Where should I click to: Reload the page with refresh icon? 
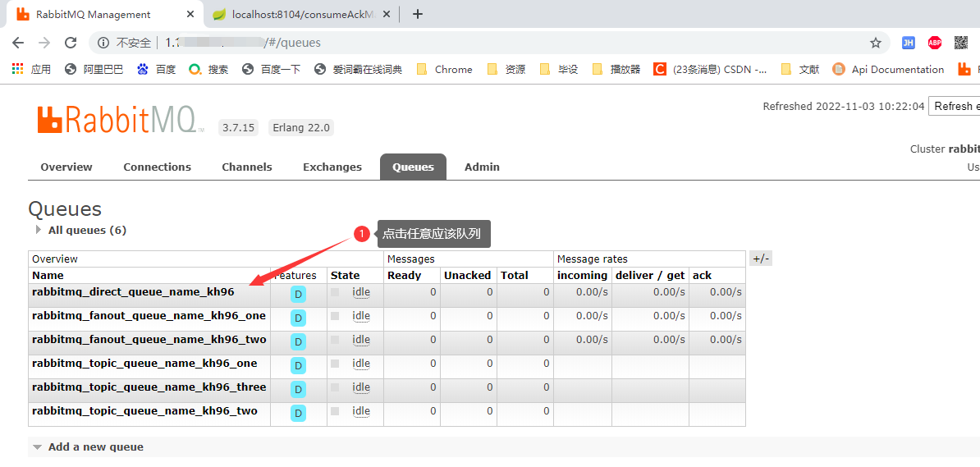(71, 43)
